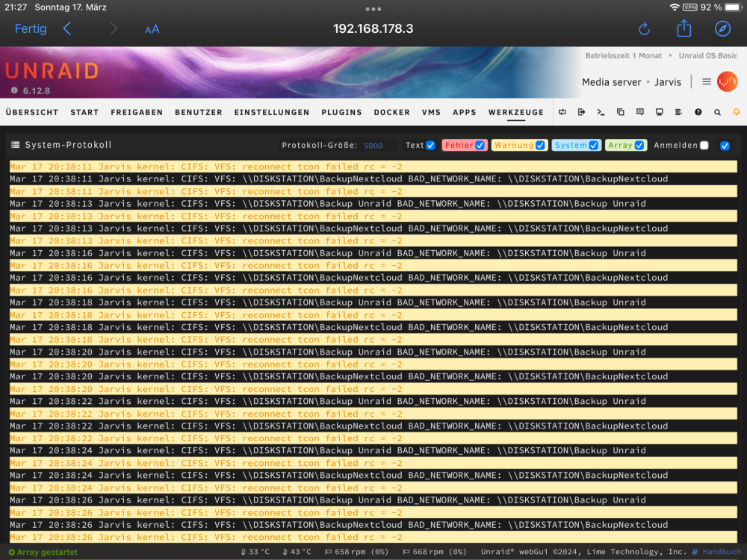This screenshot has height=560, width=747.
Task: Open the FREIGABEN tab
Action: click(137, 113)
